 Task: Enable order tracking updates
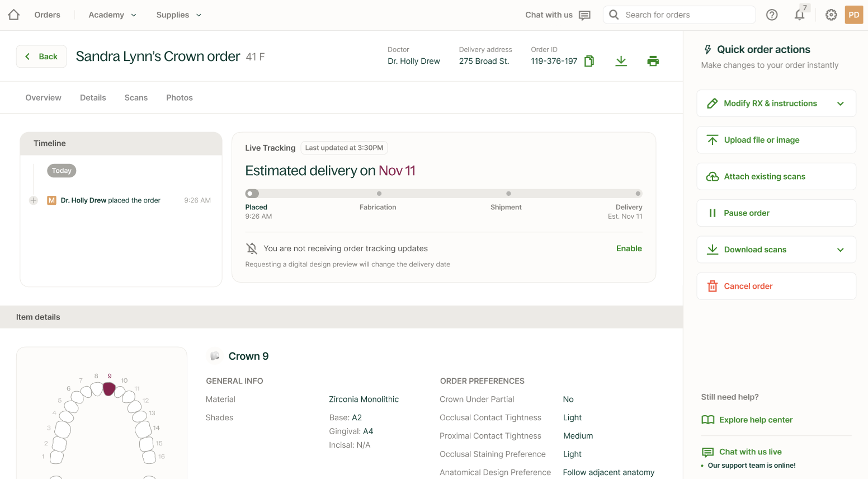(x=629, y=248)
